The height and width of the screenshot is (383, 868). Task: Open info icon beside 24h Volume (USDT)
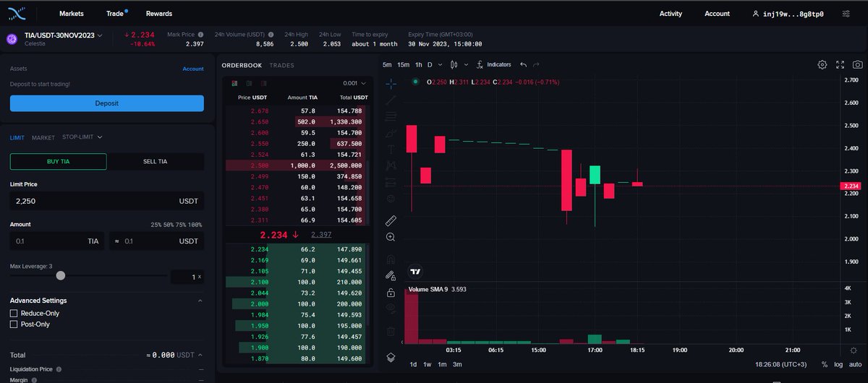(x=271, y=34)
